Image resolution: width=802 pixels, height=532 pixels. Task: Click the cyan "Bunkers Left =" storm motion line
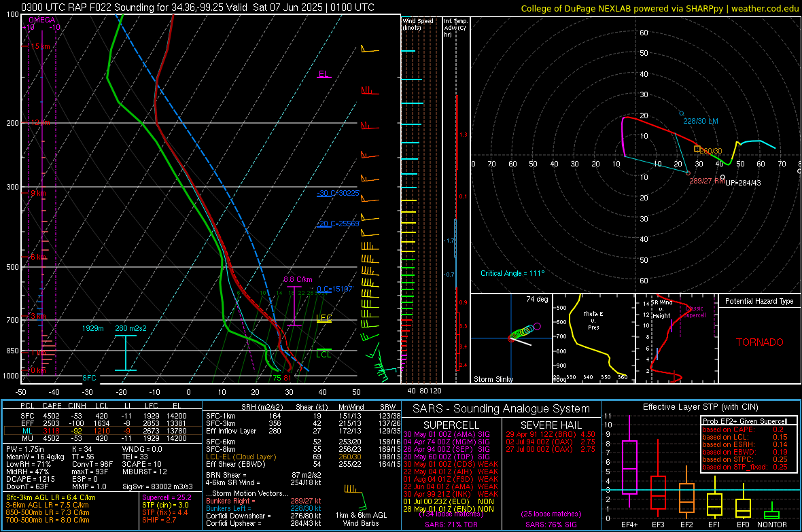click(x=264, y=508)
